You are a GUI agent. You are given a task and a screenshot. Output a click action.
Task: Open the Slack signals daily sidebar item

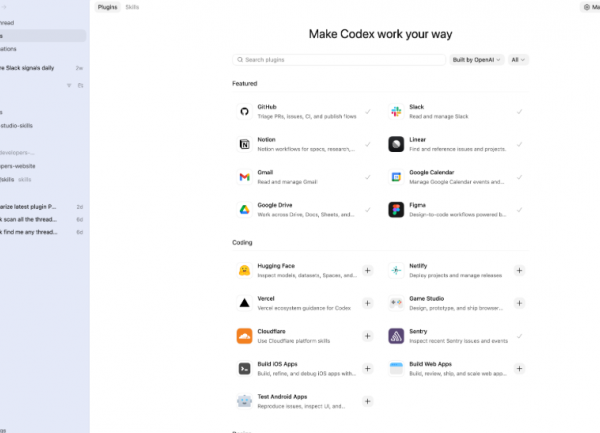click(42, 68)
